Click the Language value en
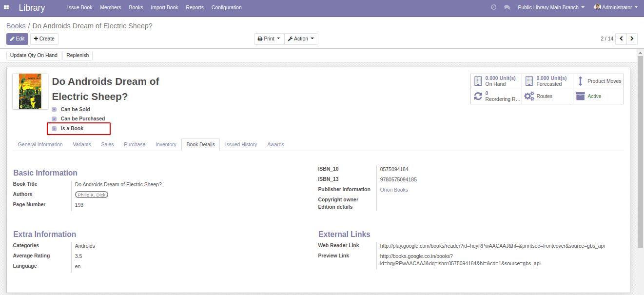644x295 pixels. 78,267
